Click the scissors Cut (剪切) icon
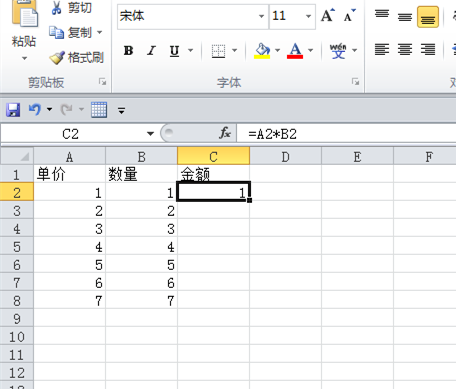The height and width of the screenshot is (389, 456). (x=57, y=8)
